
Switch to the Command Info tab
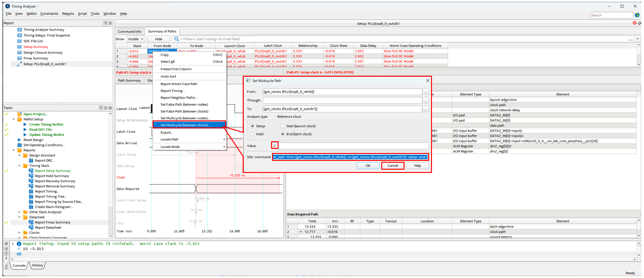(x=129, y=31)
